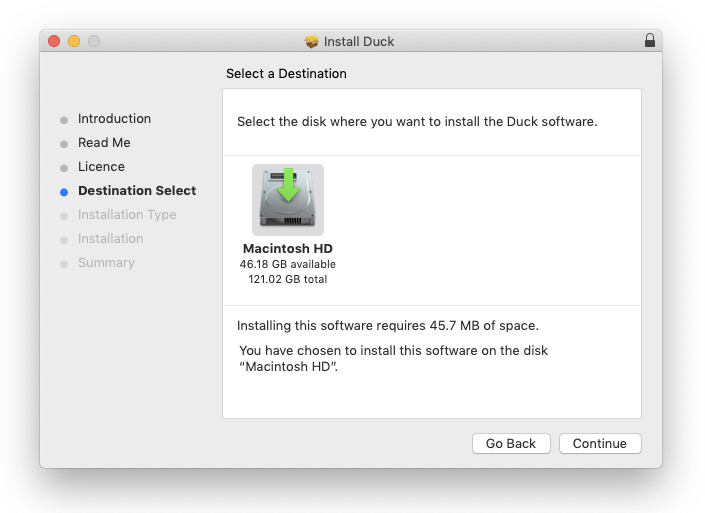
Task: Select the Destination Select step
Action: pos(137,191)
